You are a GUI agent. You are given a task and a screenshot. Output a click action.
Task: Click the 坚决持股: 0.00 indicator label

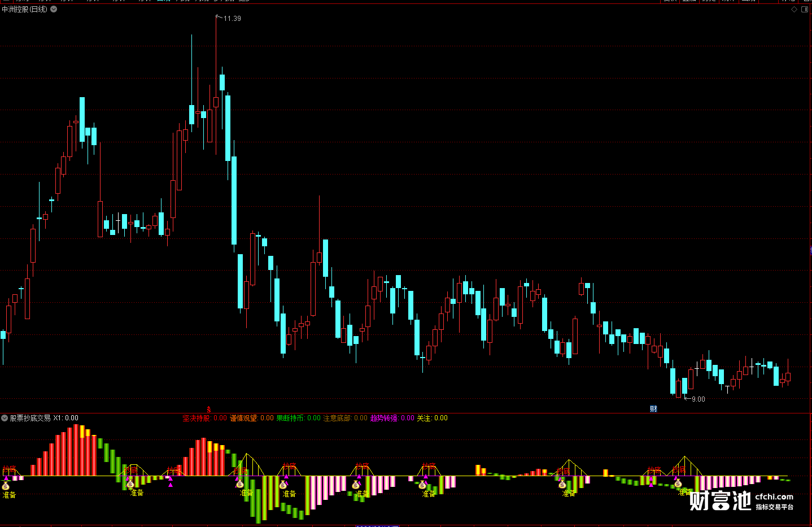click(x=204, y=418)
